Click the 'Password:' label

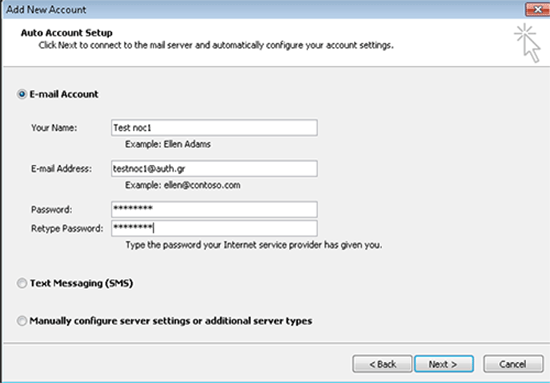[52, 210]
